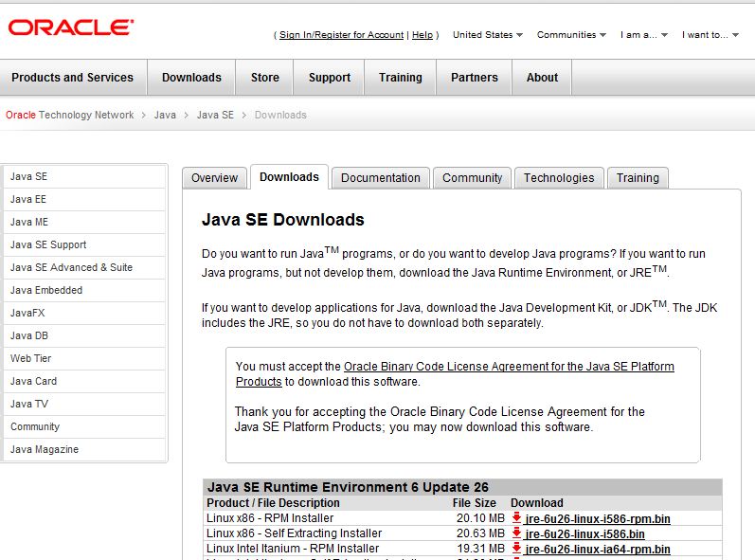
Task: Open the 'I am a...' dropdown
Action: pyautogui.click(x=644, y=35)
